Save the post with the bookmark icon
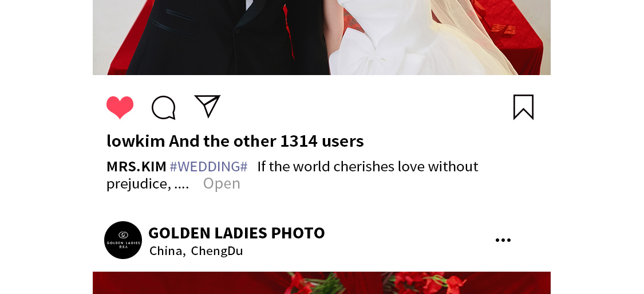 (523, 107)
